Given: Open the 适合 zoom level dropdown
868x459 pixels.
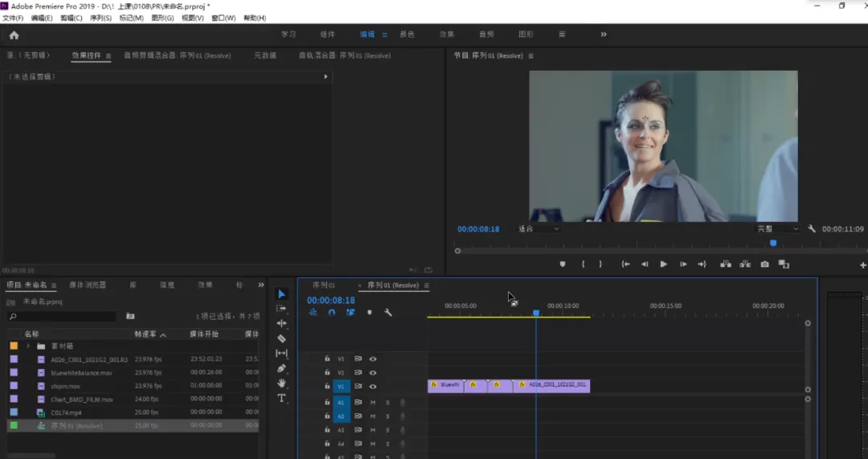Looking at the screenshot, I should [538, 229].
